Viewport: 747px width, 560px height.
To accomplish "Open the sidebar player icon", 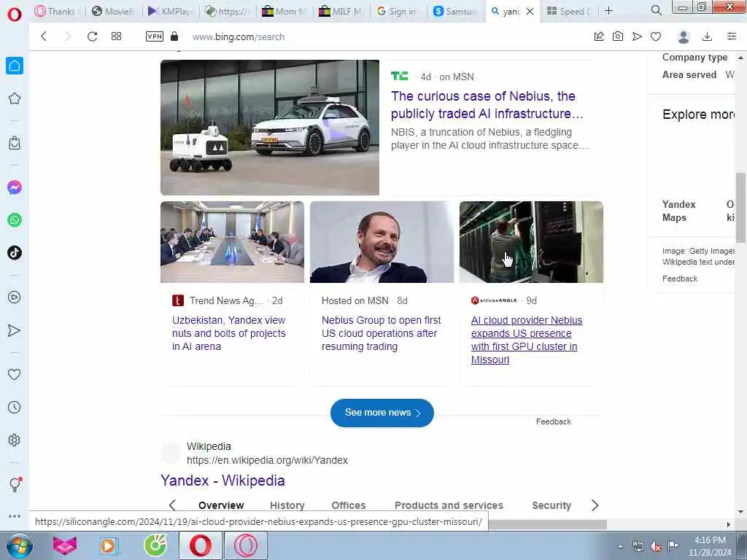I will [x=15, y=297].
